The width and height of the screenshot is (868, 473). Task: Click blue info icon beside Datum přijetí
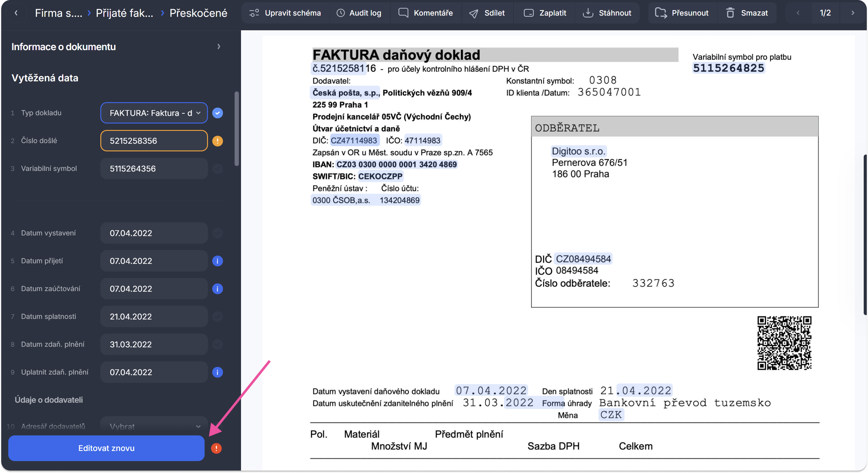217,261
